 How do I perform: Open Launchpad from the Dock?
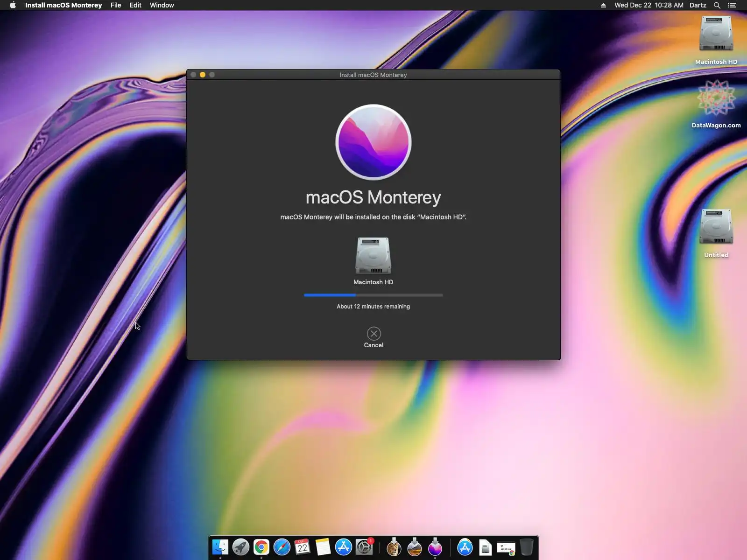241,547
